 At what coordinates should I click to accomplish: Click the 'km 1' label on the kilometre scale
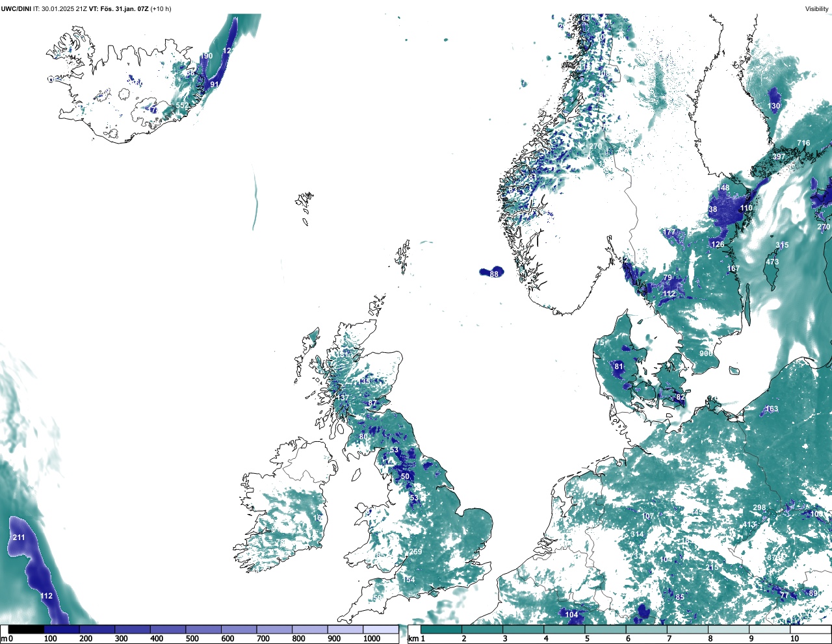[417, 639]
